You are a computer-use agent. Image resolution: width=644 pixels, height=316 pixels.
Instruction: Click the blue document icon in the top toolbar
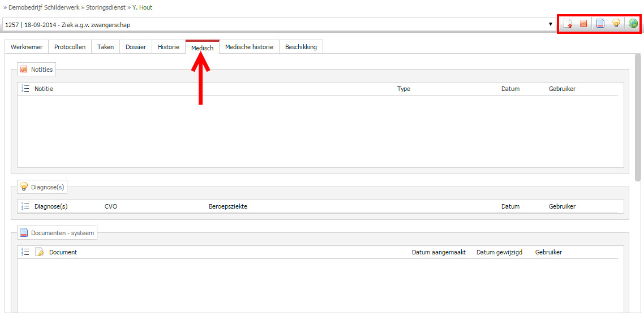601,24
